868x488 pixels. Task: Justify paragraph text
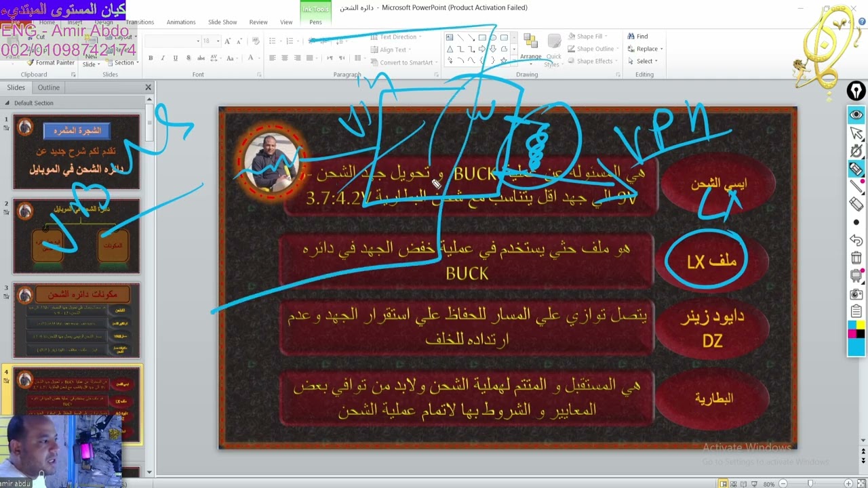pyautogui.click(x=309, y=58)
